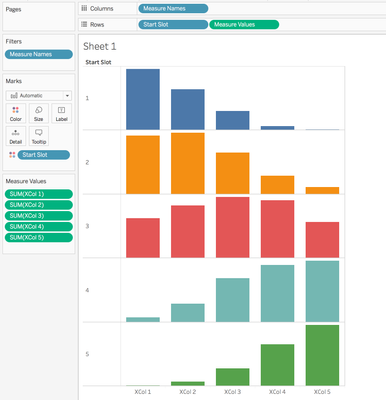Open the Size marks card
Viewport: 386px width, 400px height.
(39, 113)
